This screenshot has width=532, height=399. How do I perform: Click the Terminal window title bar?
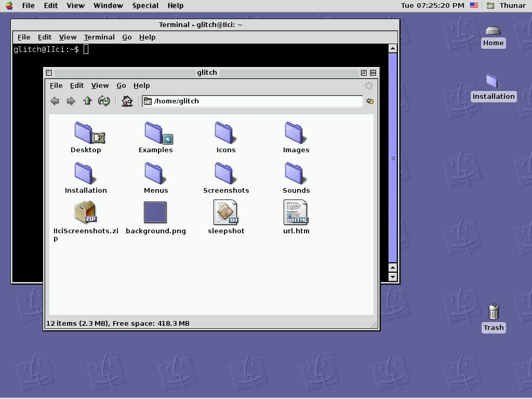click(x=205, y=25)
